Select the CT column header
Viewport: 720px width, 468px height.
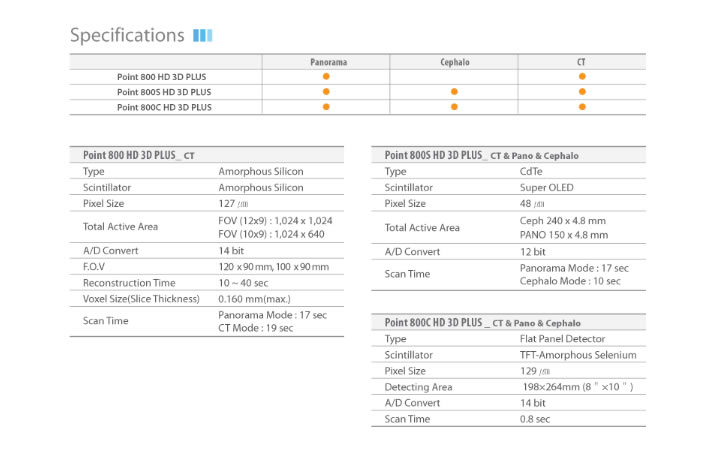(581, 62)
